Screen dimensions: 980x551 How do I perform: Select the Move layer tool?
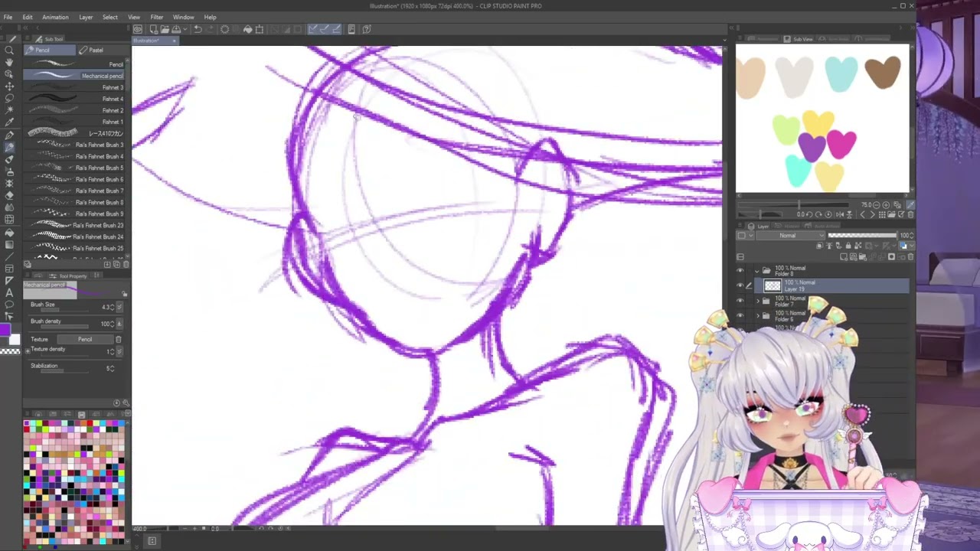click(x=9, y=86)
